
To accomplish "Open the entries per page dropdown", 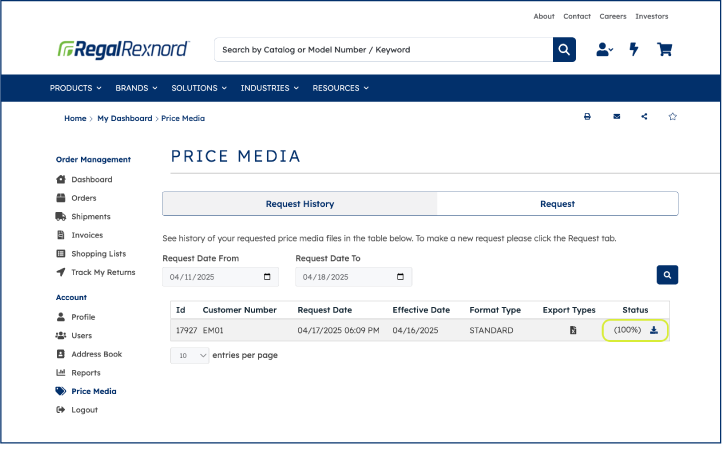I will point(189,356).
